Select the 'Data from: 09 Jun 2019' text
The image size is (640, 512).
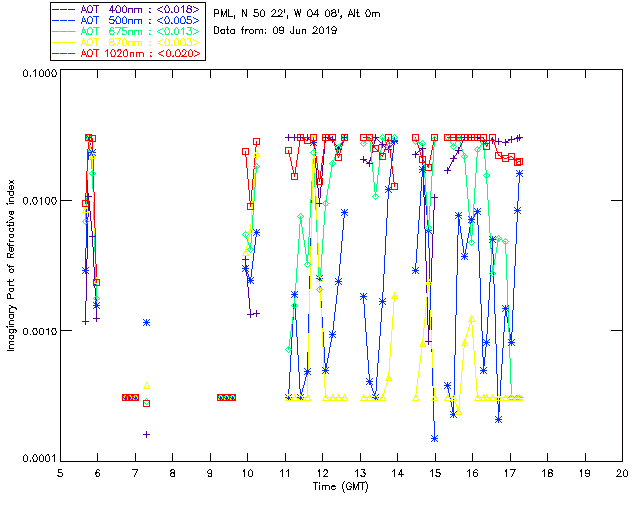click(275, 30)
